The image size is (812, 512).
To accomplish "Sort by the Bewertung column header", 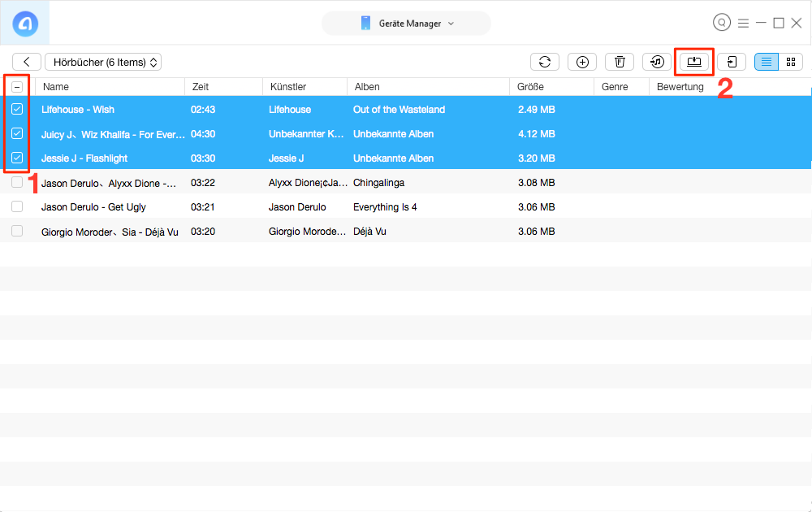I will [x=680, y=86].
